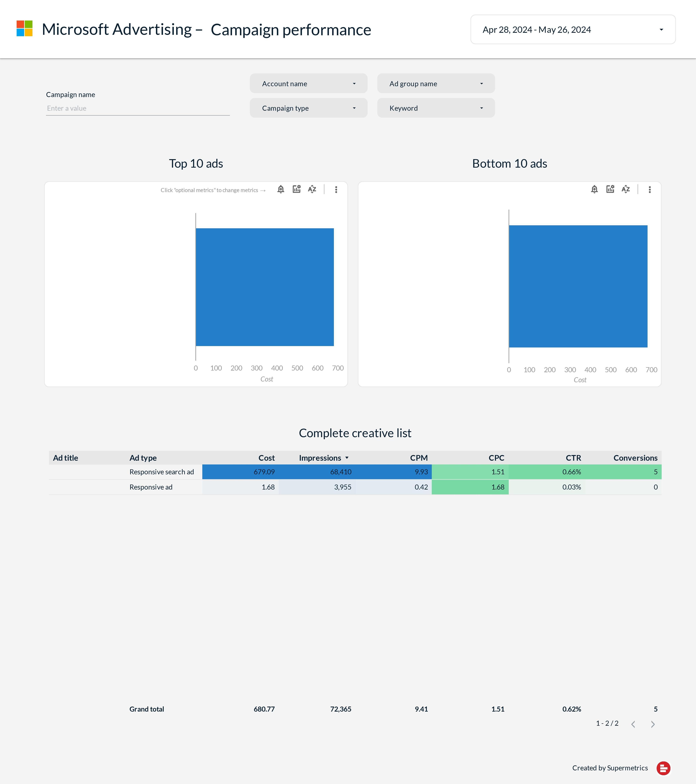Image resolution: width=696 pixels, height=784 pixels.
Task: Sort table by Impressions column header
Action: (x=320, y=458)
